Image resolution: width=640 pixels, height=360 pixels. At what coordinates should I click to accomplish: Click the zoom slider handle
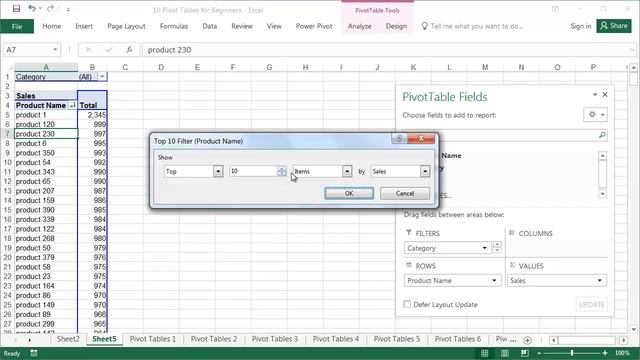(572, 353)
